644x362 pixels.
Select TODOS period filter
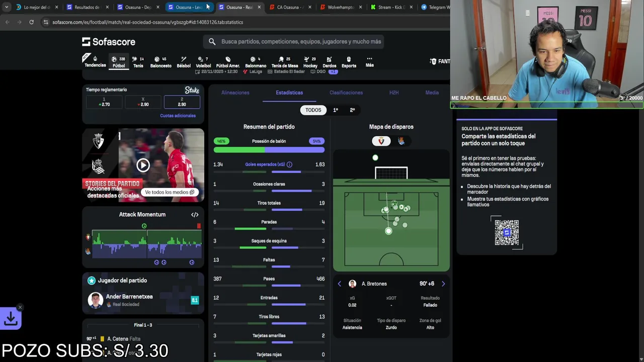pos(313,110)
